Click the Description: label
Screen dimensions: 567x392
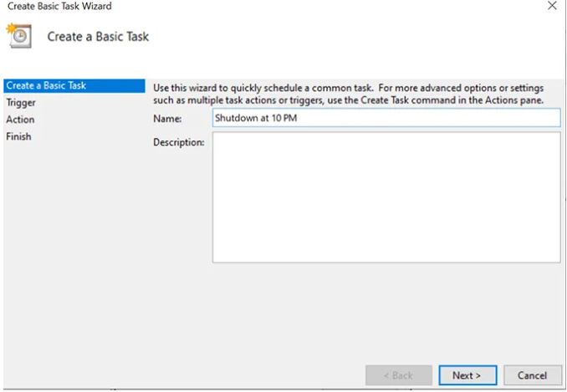pyautogui.click(x=178, y=143)
